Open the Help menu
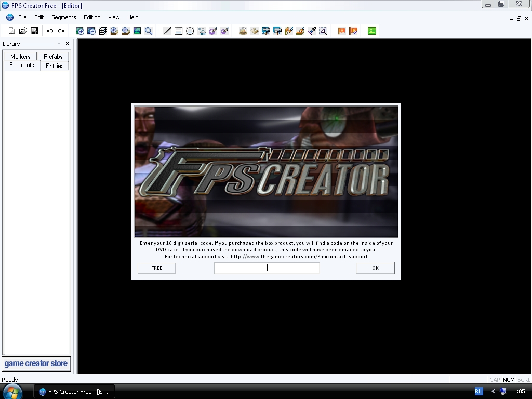Image resolution: width=532 pixels, height=399 pixels. (x=132, y=17)
